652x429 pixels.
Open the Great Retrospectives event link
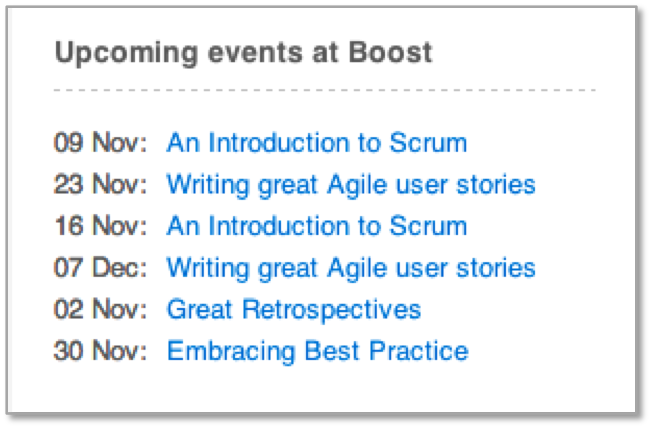point(294,310)
